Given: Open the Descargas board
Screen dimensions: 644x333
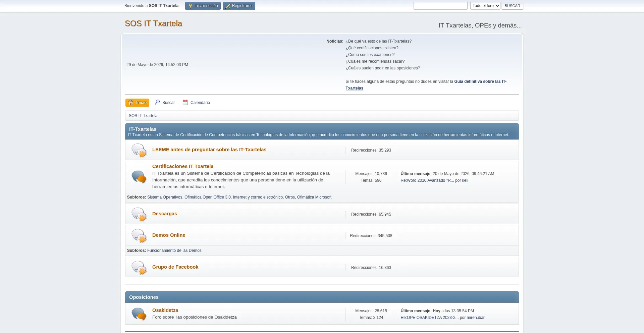Looking at the screenshot, I should point(165,214).
